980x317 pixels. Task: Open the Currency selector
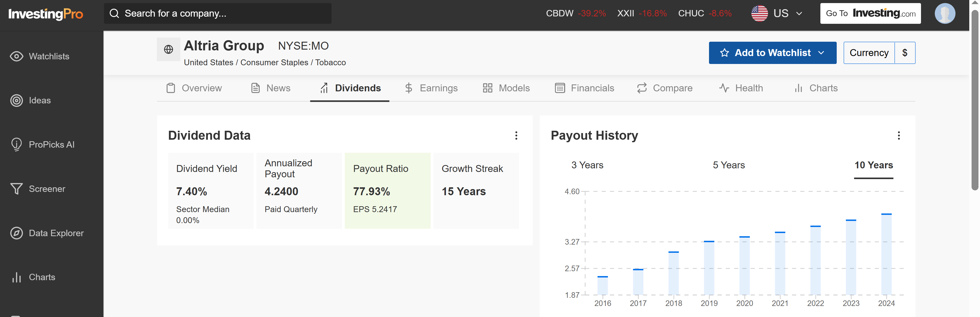point(869,53)
